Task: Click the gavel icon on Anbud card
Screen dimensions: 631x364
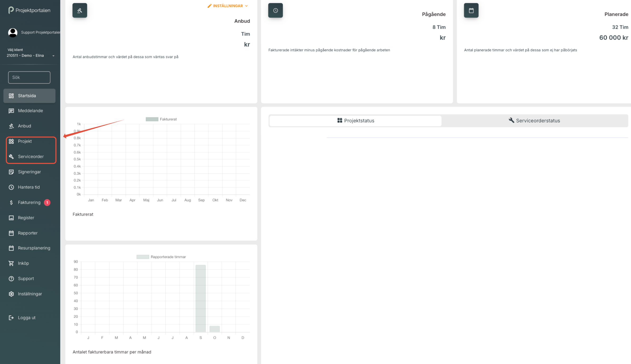Action: [x=80, y=11]
